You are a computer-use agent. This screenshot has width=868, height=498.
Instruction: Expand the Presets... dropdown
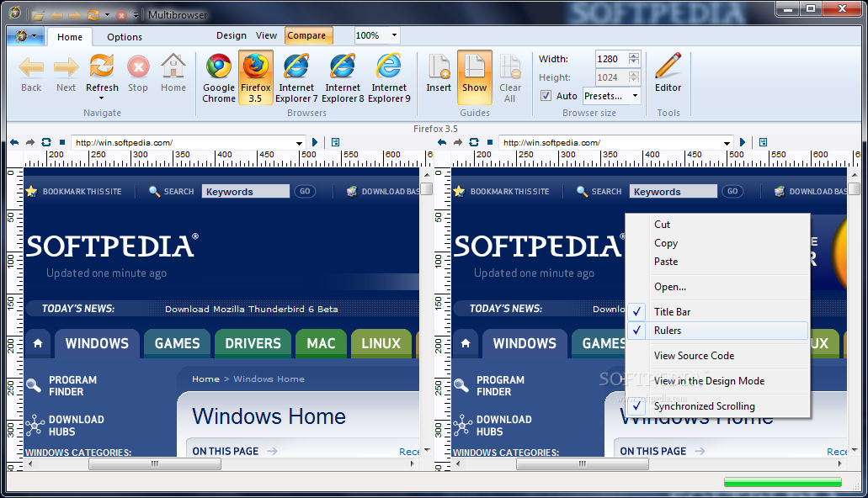(x=635, y=96)
